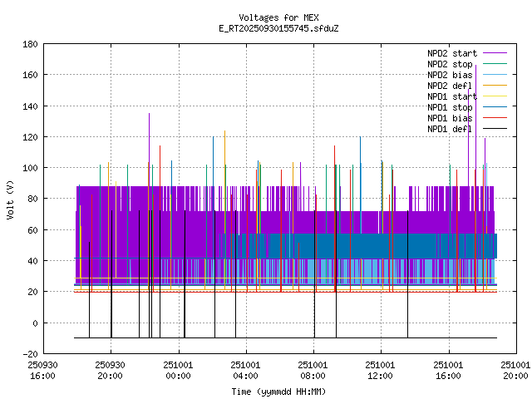532x399 pixels.
Task: Click the 251001 00:00 x-axis tick label
Action: [178, 370]
